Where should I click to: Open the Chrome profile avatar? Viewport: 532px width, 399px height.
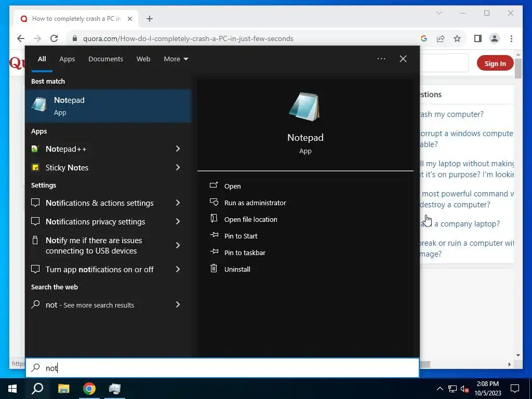(495, 38)
